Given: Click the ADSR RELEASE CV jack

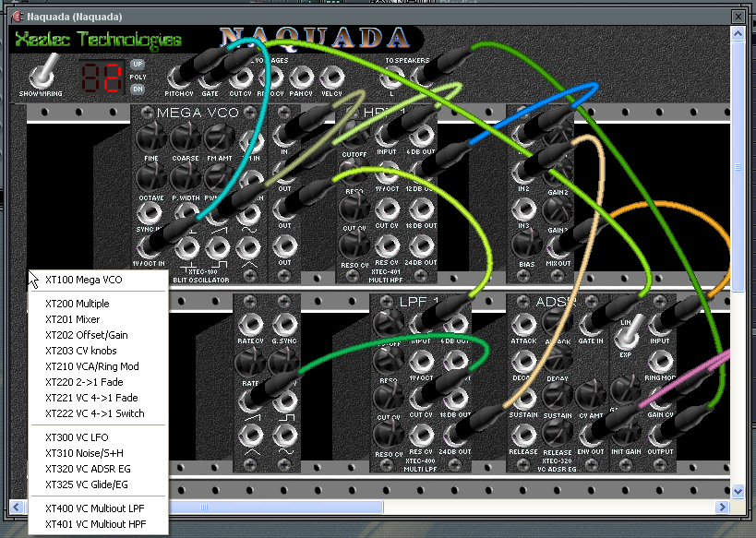Looking at the screenshot, I should coord(523,436).
